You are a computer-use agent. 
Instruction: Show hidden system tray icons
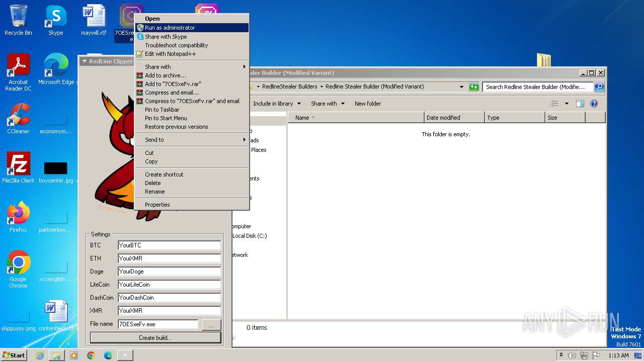(x=561, y=355)
